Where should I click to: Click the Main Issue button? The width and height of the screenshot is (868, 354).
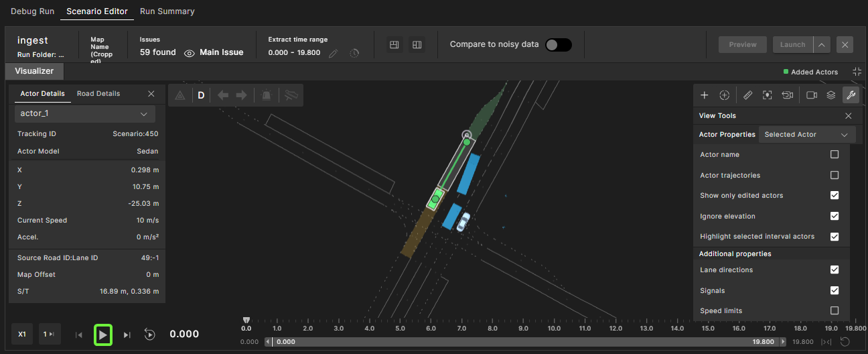pos(214,52)
